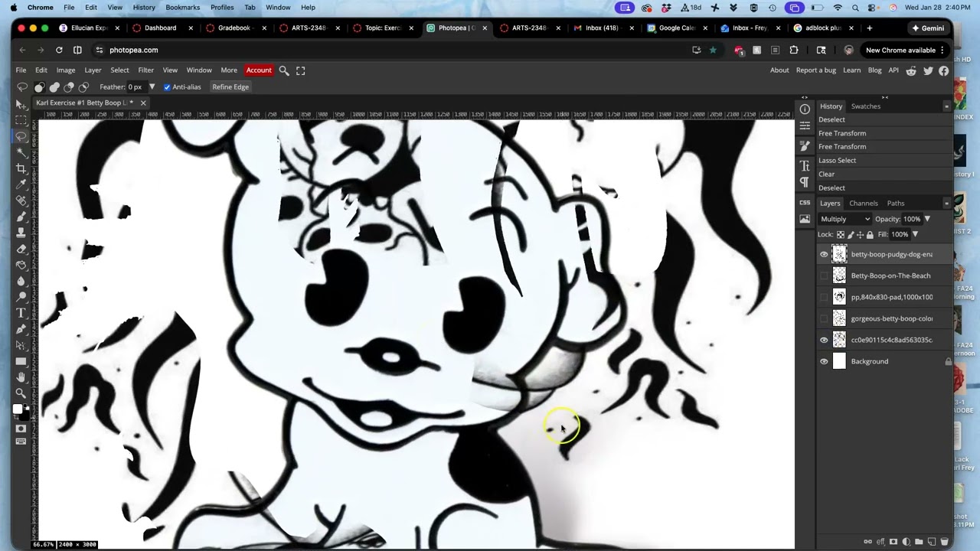Delete layer with the trash icon
Screen dimensions: 980x551
coord(944,542)
